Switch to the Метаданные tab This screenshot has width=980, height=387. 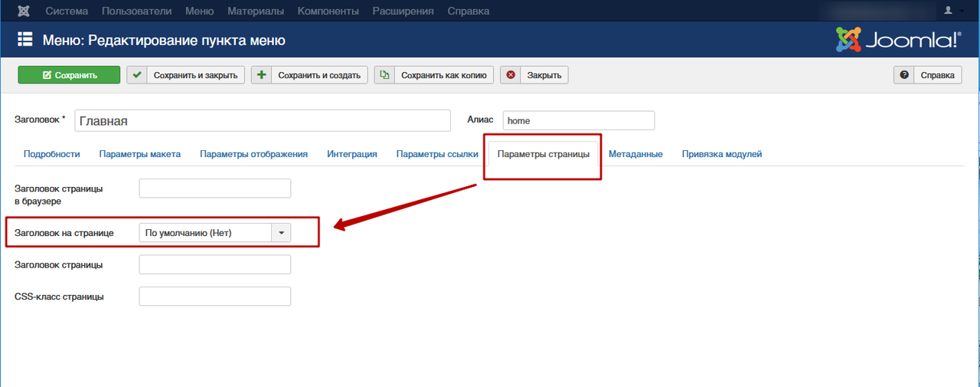click(636, 154)
